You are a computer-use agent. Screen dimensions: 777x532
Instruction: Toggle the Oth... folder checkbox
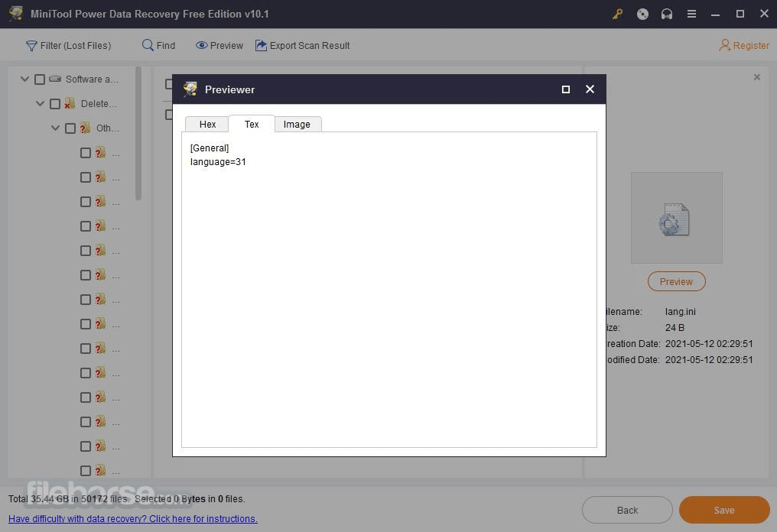pos(70,128)
